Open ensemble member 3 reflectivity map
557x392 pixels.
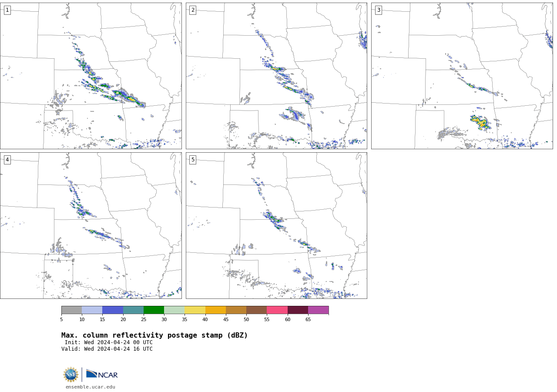click(462, 76)
